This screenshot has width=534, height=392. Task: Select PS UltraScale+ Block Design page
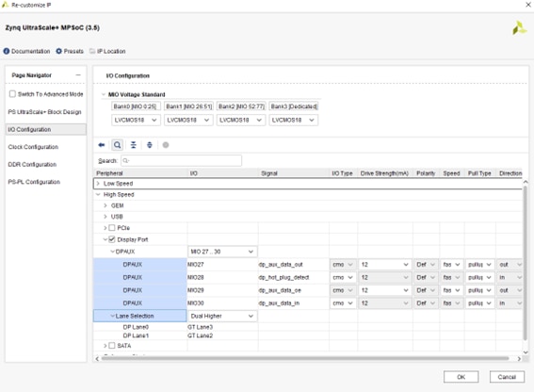pyautogui.click(x=44, y=112)
